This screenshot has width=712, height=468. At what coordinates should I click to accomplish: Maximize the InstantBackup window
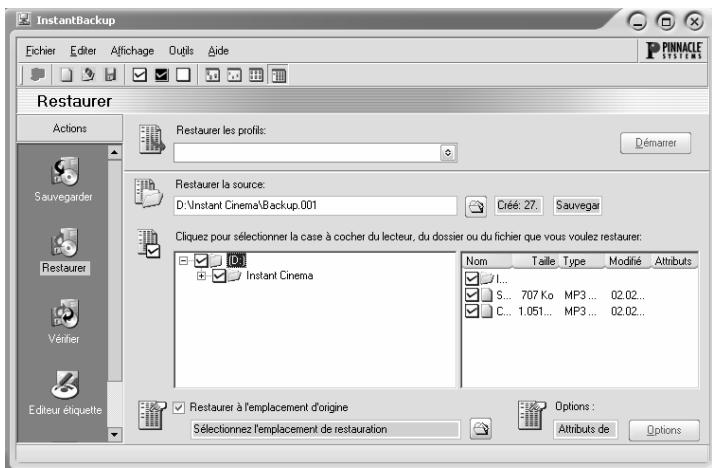[x=666, y=21]
